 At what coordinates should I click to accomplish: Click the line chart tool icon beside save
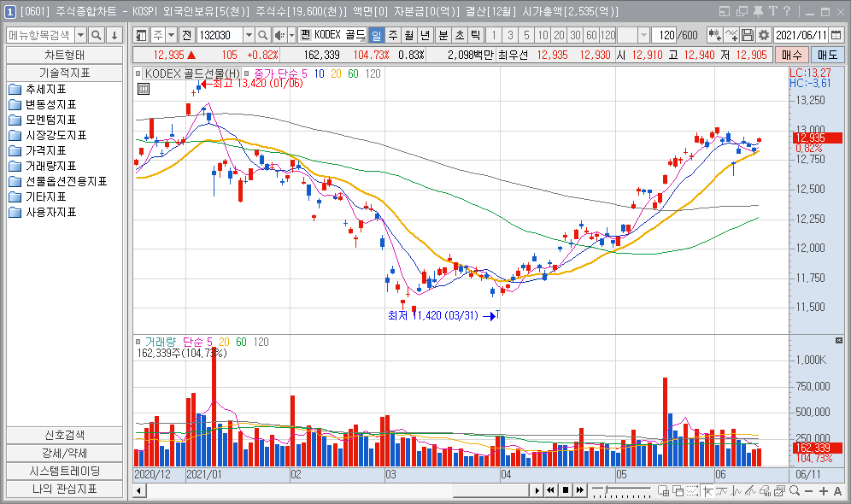(x=731, y=35)
